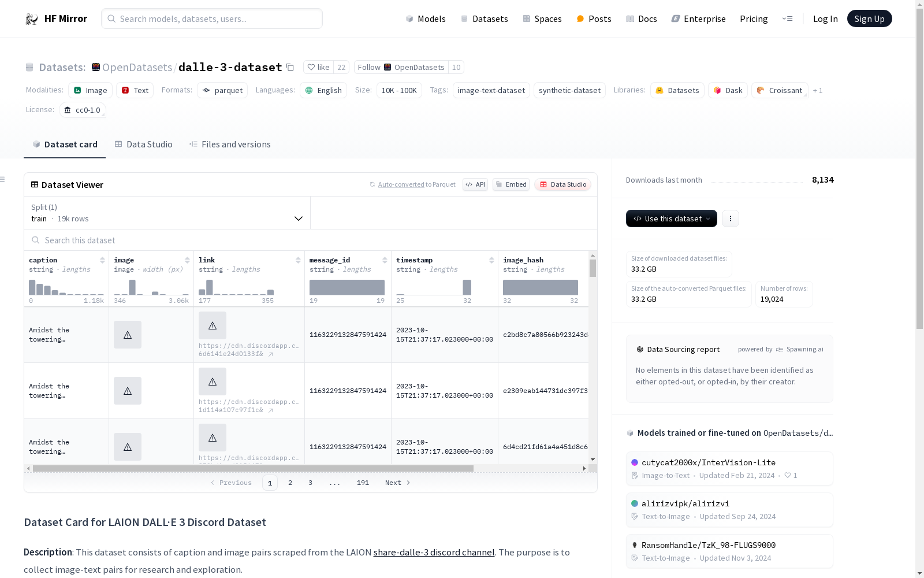924x578 pixels.
Task: Switch to the Dataset card tab
Action: coord(65,144)
